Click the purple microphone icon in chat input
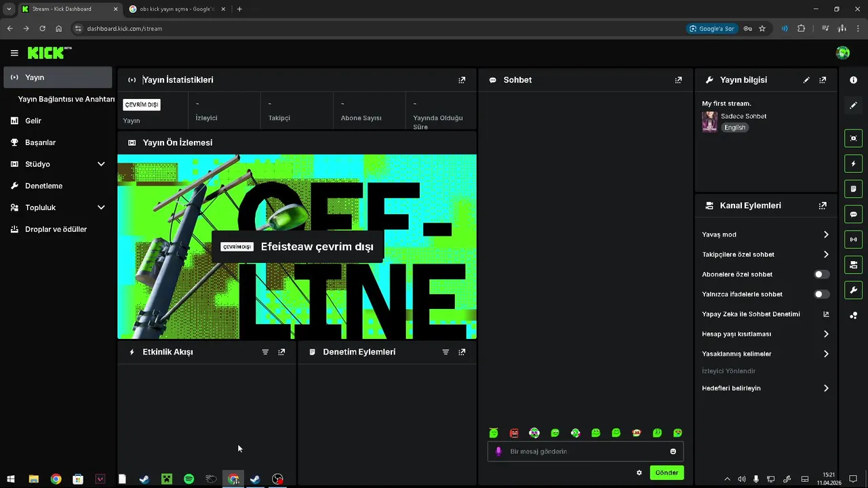 click(498, 451)
